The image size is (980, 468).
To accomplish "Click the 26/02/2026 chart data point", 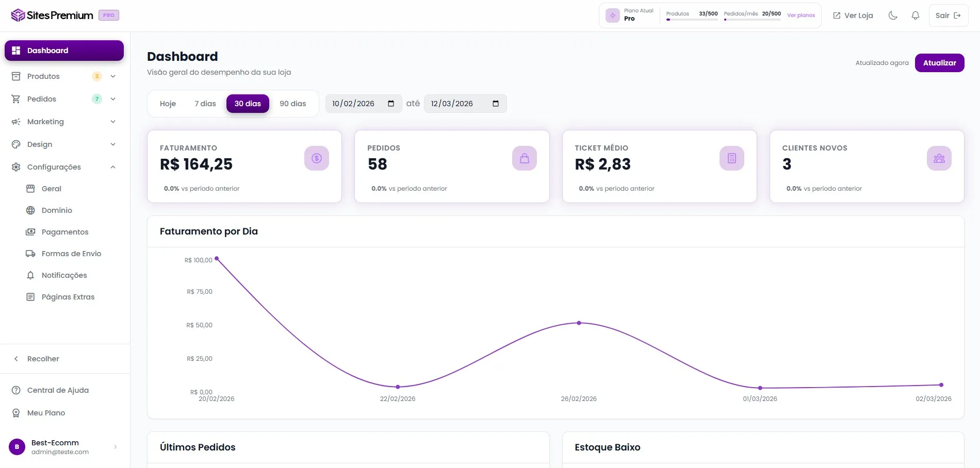I will pos(579,323).
